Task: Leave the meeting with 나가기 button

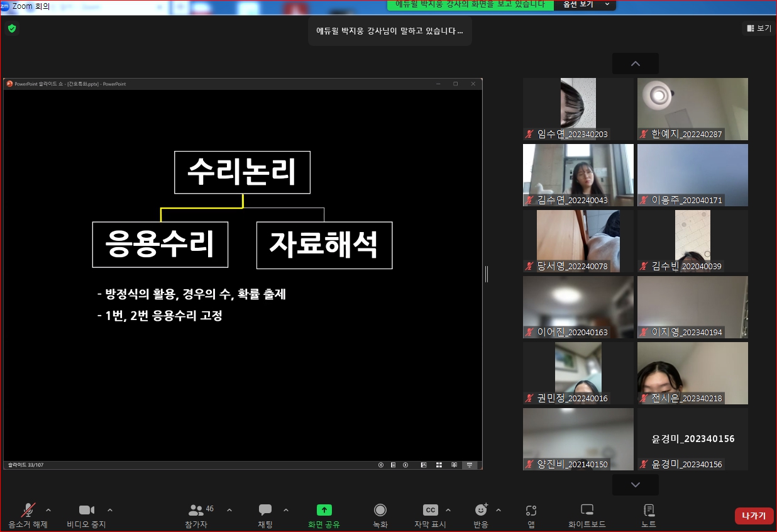Action: pos(754,516)
